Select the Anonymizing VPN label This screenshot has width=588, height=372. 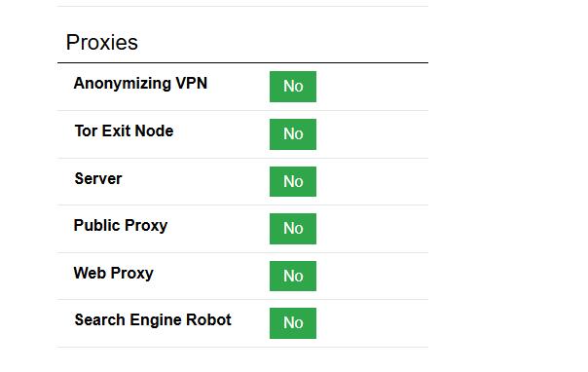(140, 83)
